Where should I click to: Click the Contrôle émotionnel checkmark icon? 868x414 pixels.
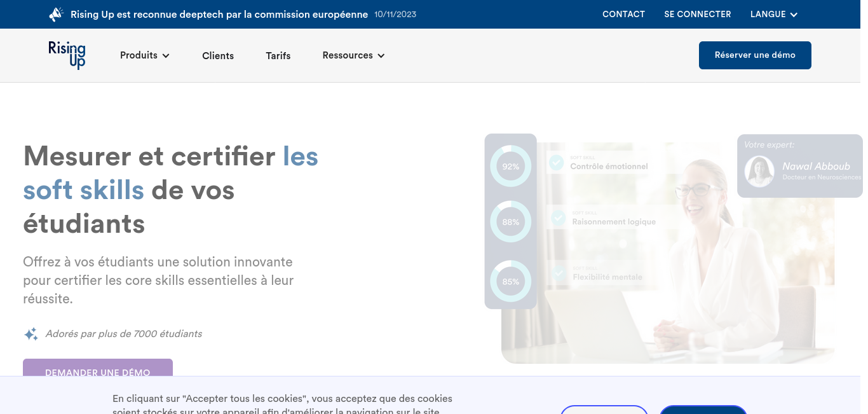(x=557, y=163)
